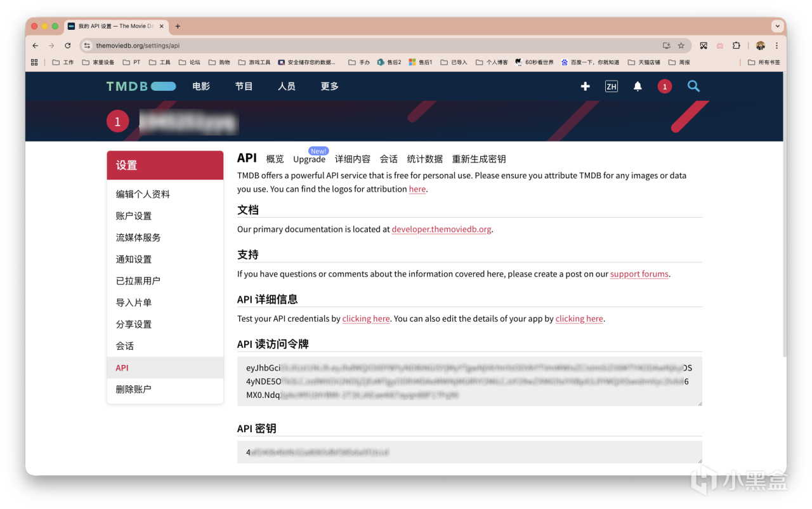Click the large profile avatar circle
This screenshot has height=509, width=812.
(x=117, y=122)
